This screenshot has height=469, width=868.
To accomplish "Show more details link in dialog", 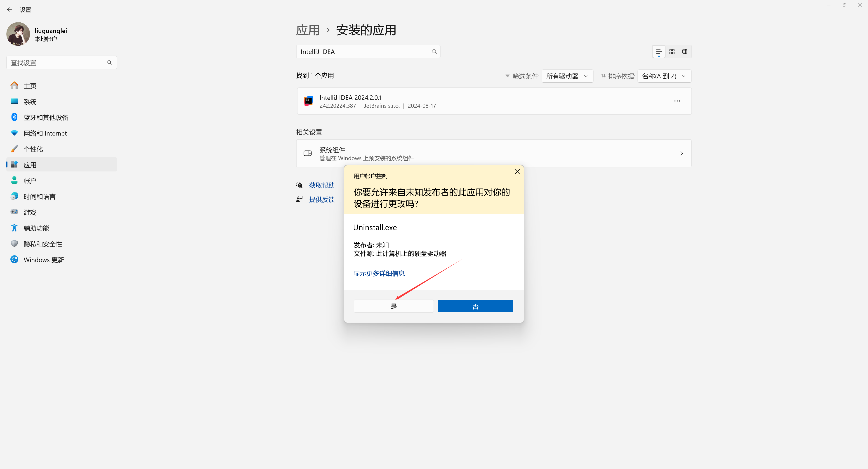I will pyautogui.click(x=379, y=273).
